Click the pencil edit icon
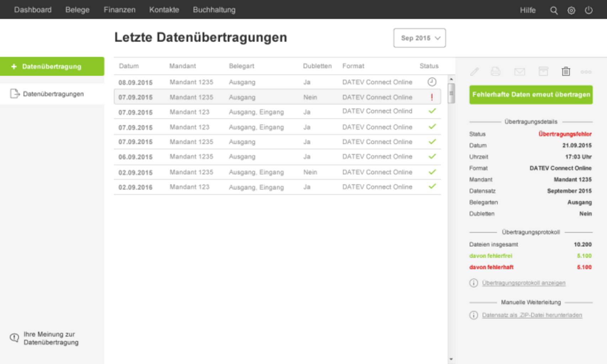Image resolution: width=607 pixels, height=364 pixels. click(474, 72)
